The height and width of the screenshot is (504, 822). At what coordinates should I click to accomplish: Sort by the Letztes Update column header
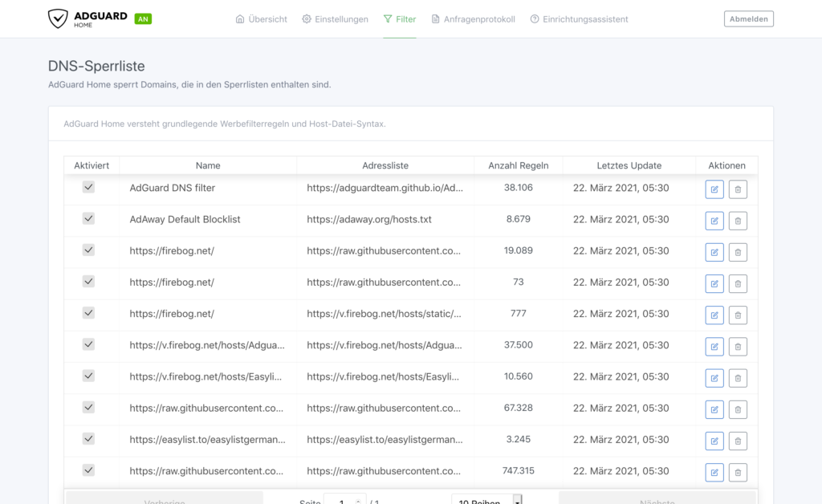pyautogui.click(x=629, y=165)
